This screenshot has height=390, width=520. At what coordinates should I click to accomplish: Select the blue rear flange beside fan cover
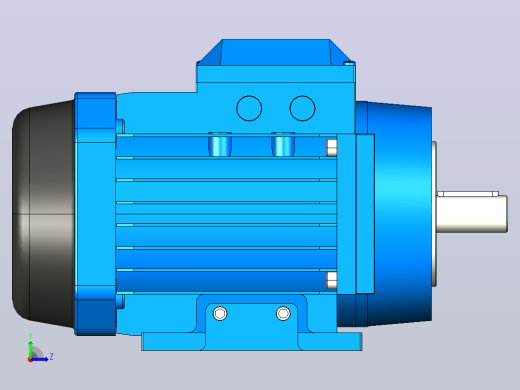click(95, 214)
